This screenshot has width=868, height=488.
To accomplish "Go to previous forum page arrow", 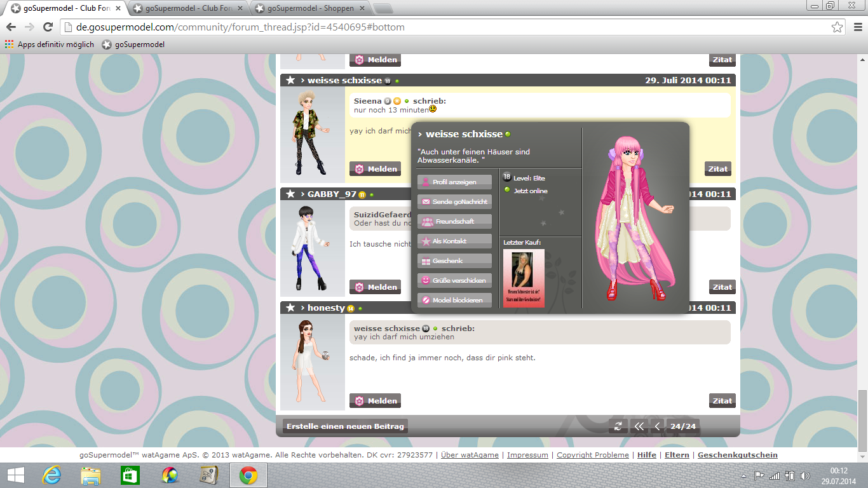I will pyautogui.click(x=657, y=426).
